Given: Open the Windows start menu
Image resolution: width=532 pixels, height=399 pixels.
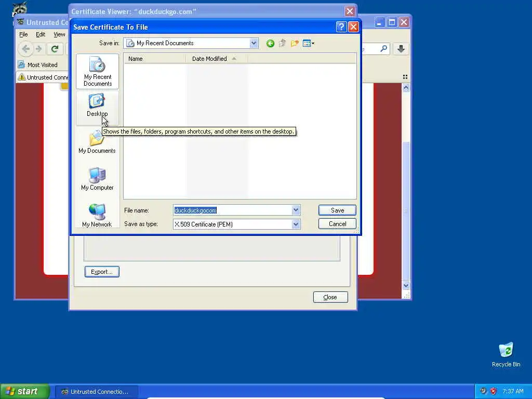Looking at the screenshot, I should (x=24, y=391).
